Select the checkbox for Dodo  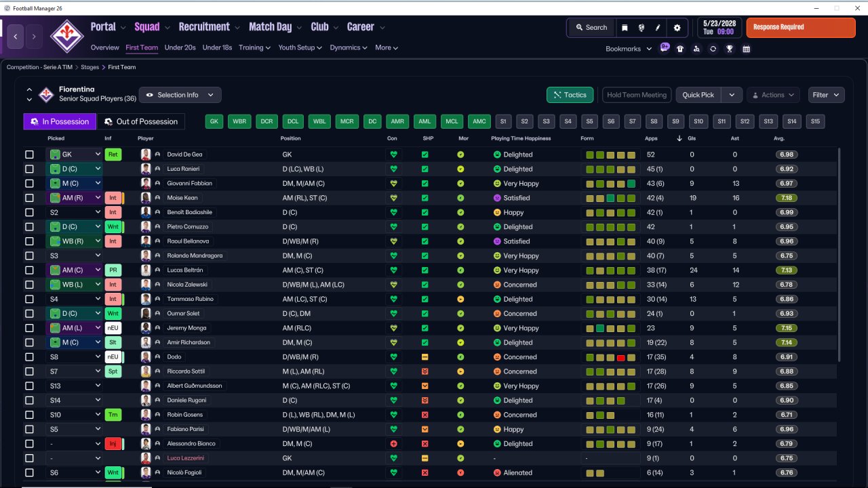coord(29,357)
